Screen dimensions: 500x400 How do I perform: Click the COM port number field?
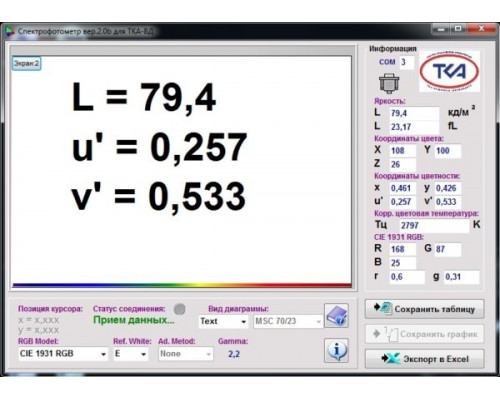[407, 62]
